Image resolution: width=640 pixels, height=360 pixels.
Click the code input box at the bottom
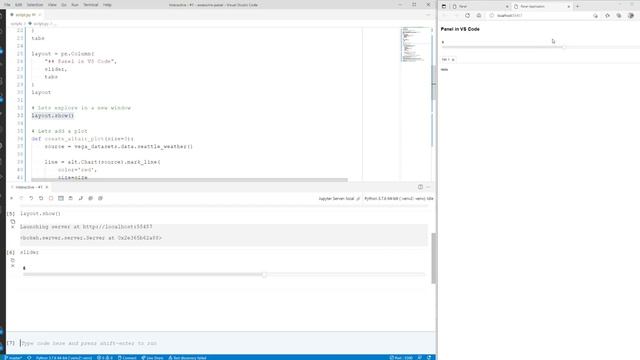pyautogui.click(x=220, y=343)
